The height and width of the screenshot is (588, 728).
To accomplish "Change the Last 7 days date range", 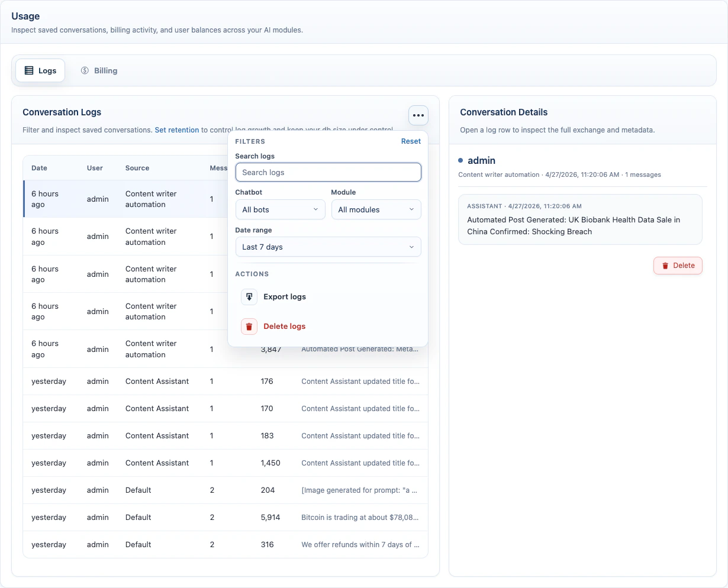I will click(328, 247).
